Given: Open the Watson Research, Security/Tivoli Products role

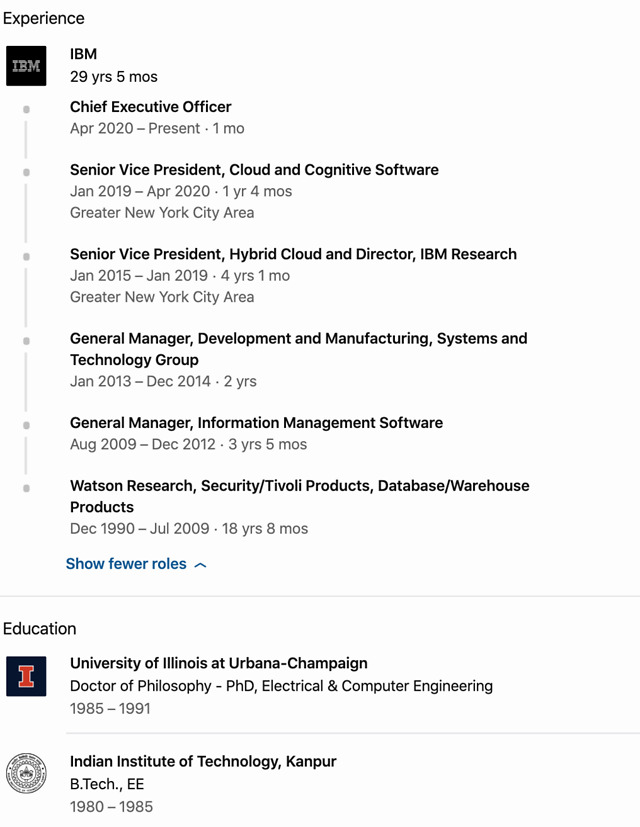Looking at the screenshot, I should pyautogui.click(x=299, y=486).
